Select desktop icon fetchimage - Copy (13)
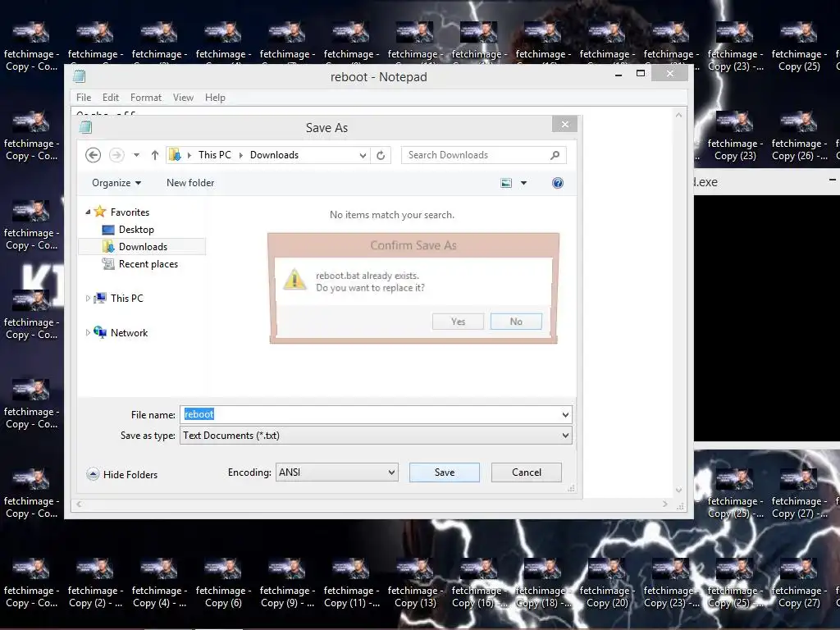This screenshot has width=840, height=630. click(415, 583)
